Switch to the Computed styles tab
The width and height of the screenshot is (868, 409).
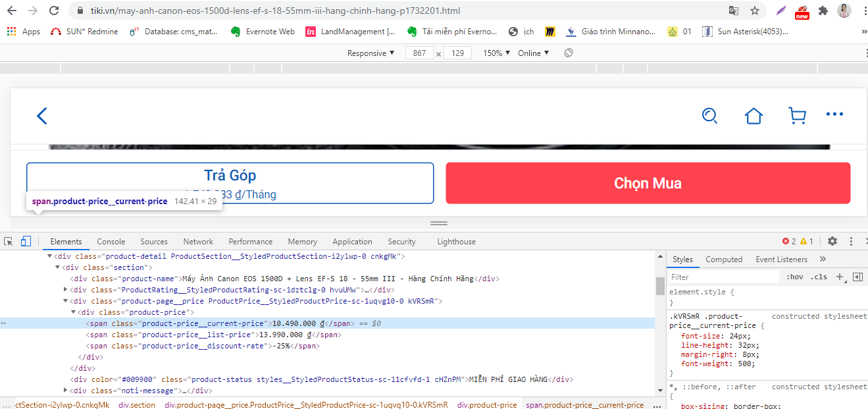[x=724, y=259]
